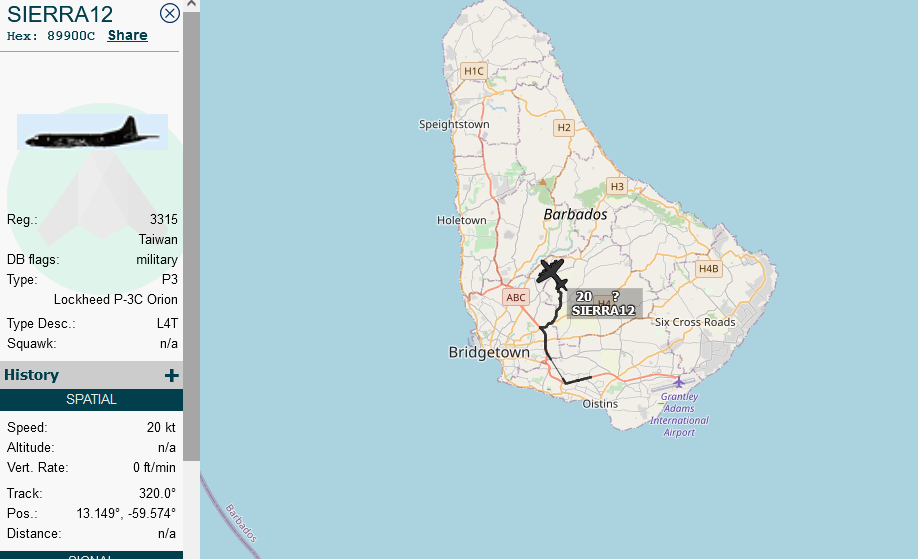Click the P-3C Orion silhouette thumbnail

[93, 132]
